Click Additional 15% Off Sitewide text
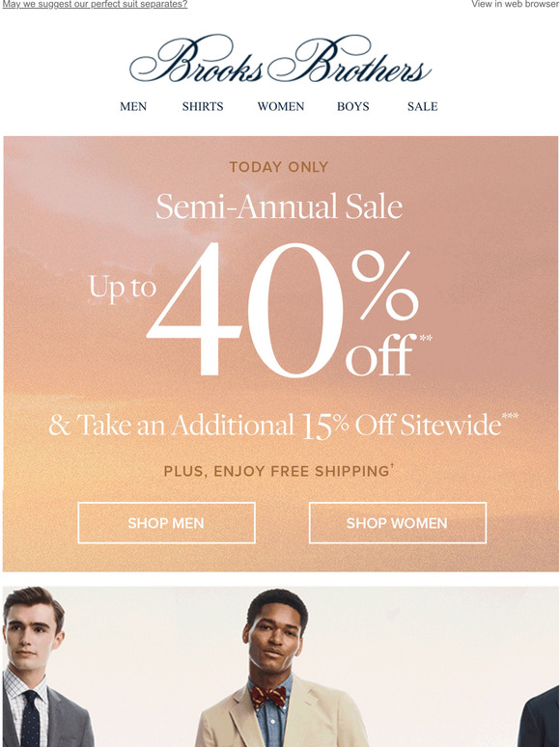Viewport: 560px width, 747px height. point(283,425)
